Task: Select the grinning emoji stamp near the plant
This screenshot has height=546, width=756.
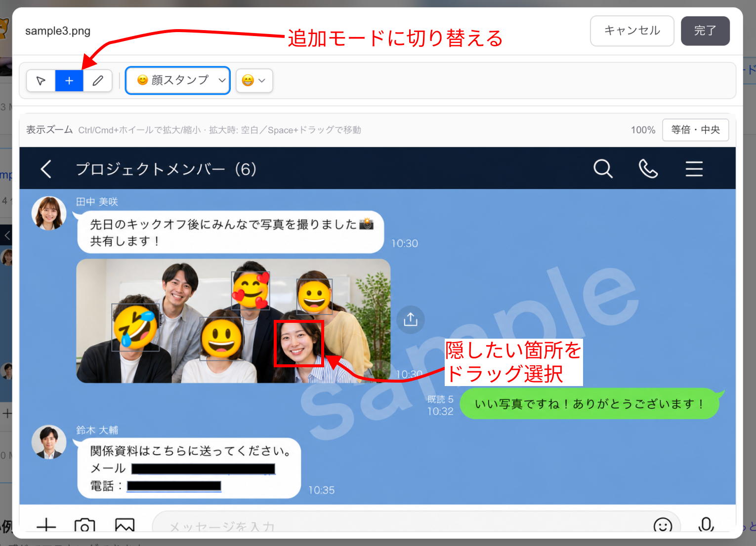Action: click(314, 297)
